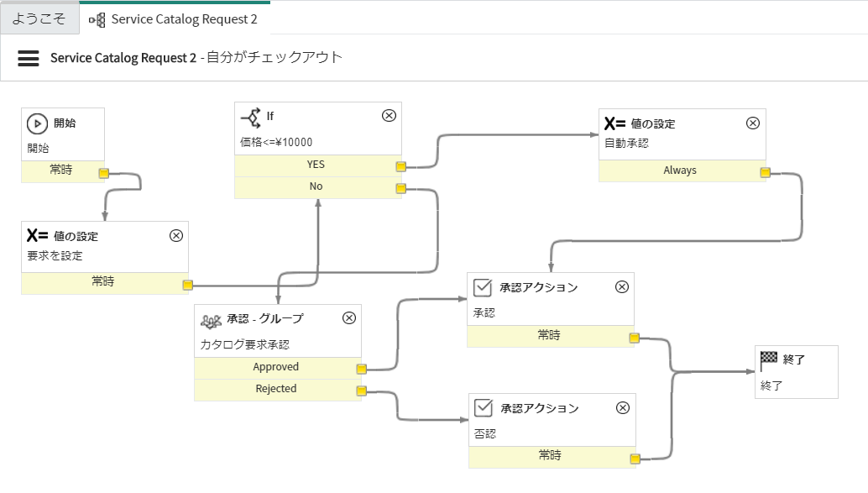Click the yellow connector on the YES branch
The height and width of the screenshot is (493, 868).
click(x=400, y=165)
